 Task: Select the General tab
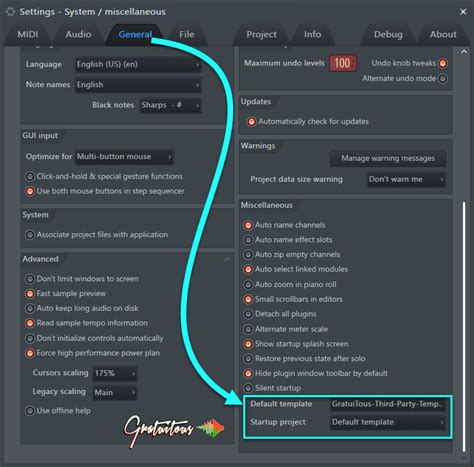135,34
